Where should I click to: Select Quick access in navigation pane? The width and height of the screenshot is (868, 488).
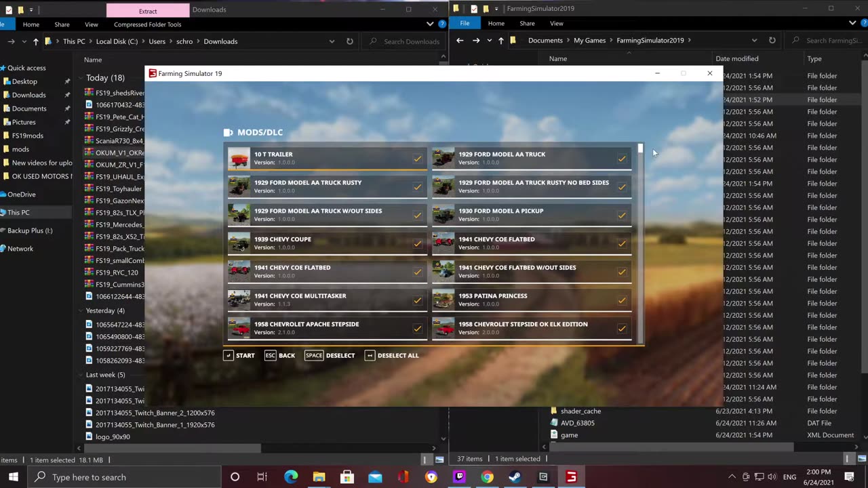click(26, 68)
